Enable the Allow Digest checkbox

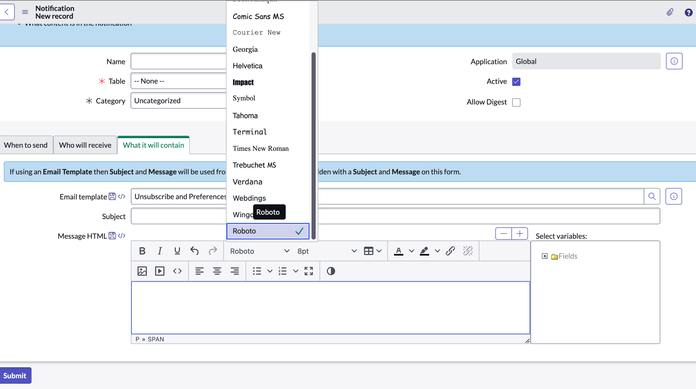516,102
